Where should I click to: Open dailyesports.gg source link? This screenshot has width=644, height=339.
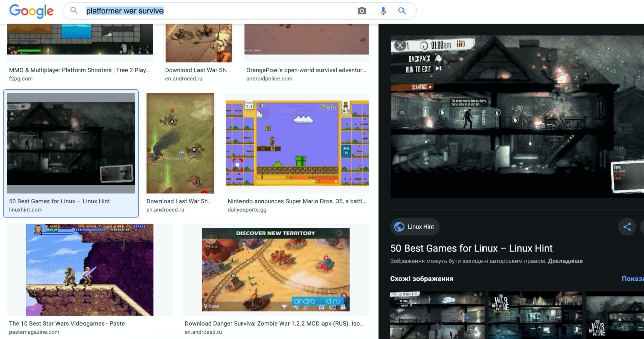tap(247, 210)
